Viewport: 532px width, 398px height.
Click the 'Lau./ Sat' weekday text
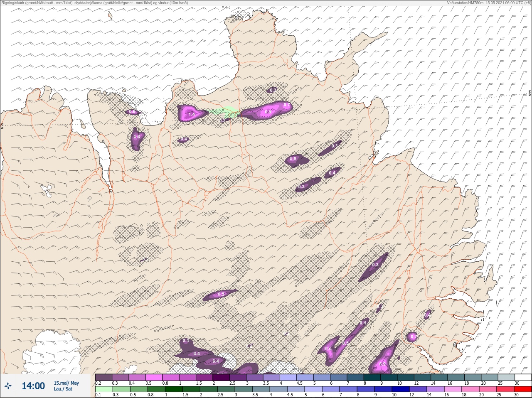63,389
